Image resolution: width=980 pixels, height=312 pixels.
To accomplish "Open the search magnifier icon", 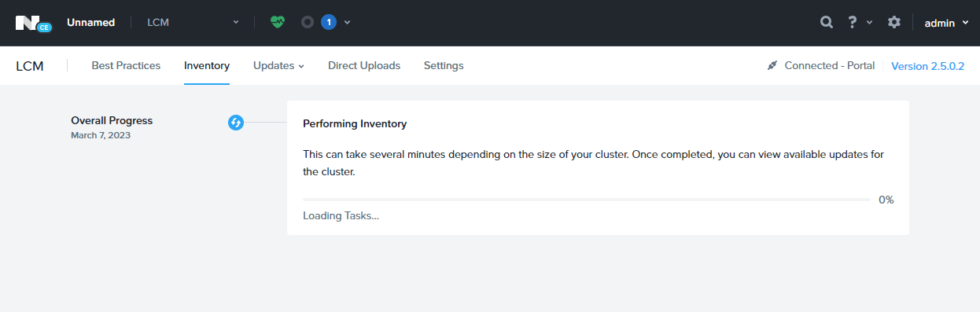I will 827,23.
